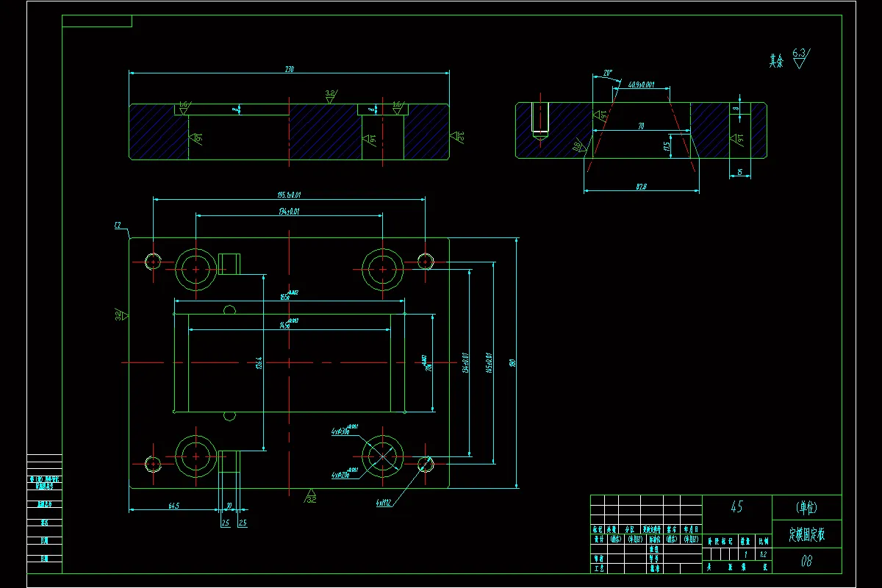The image size is (882, 588).
Task: Click the 230 overall length dimension
Action: tap(289, 69)
